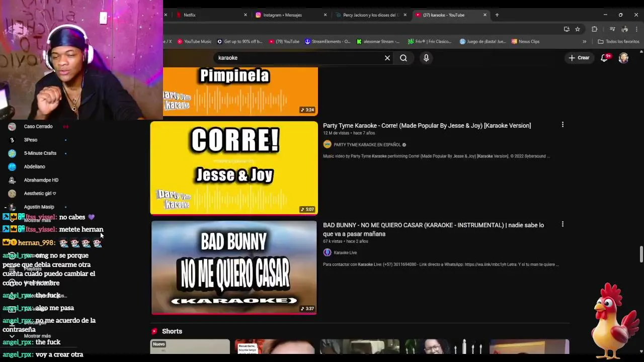The width and height of the screenshot is (644, 362).
Task: Show hidden bookmarks with the overflow chevron
Action: [x=584, y=42]
